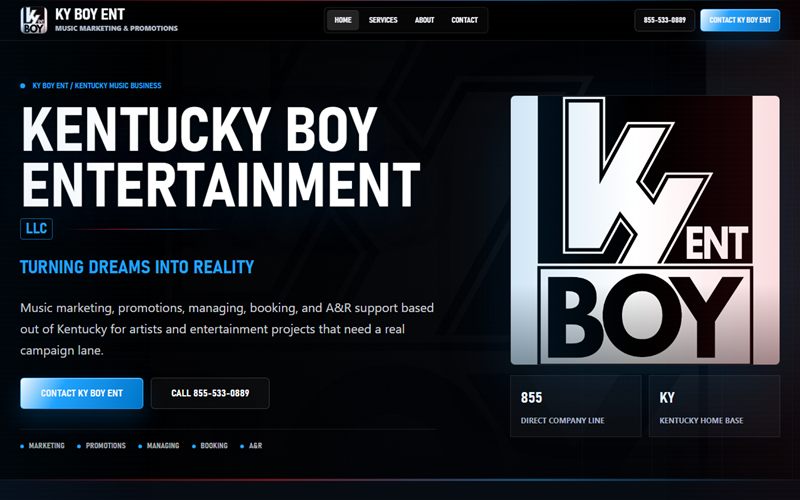
Task: Open the About nav link
Action: (x=424, y=20)
